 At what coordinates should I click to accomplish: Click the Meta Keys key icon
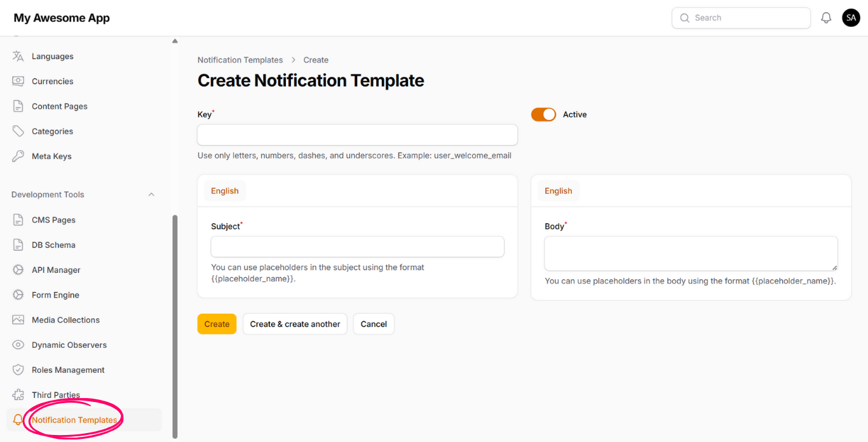18,156
